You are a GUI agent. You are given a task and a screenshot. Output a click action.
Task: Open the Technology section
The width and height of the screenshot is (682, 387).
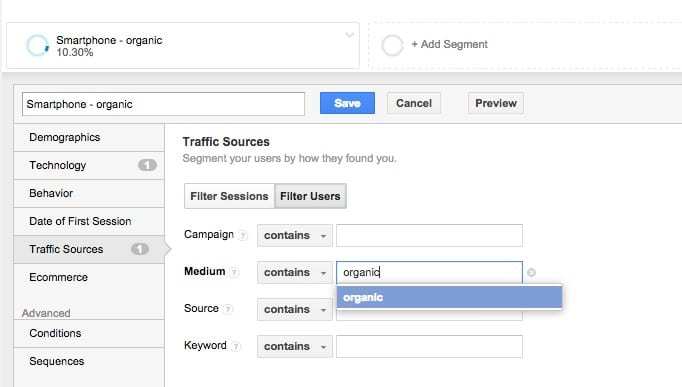89,165
